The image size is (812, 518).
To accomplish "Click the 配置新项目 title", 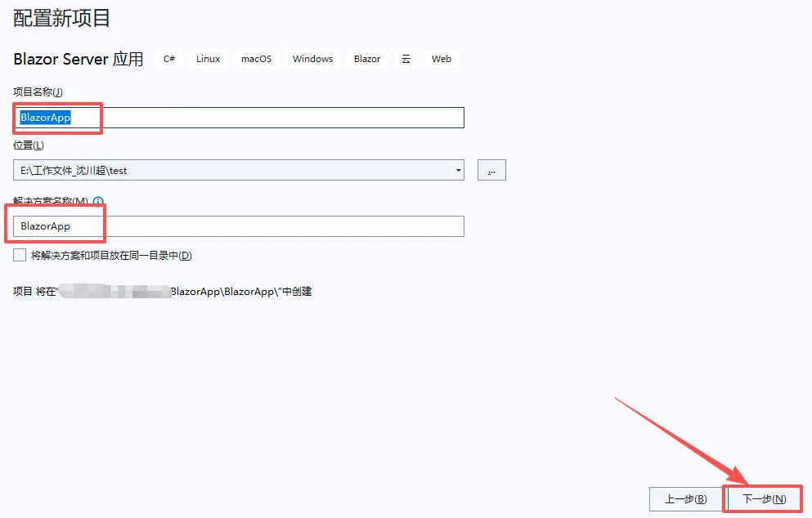I will click(x=61, y=18).
